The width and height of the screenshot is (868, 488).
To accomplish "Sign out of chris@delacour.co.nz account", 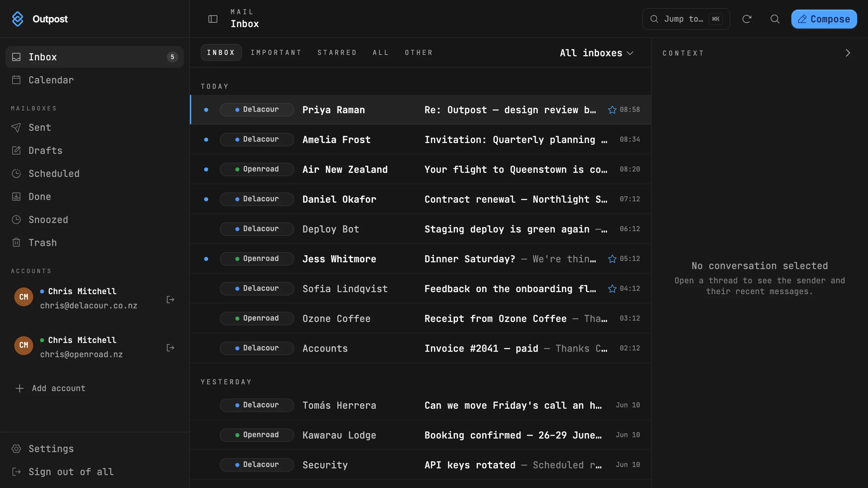I will click(x=171, y=299).
